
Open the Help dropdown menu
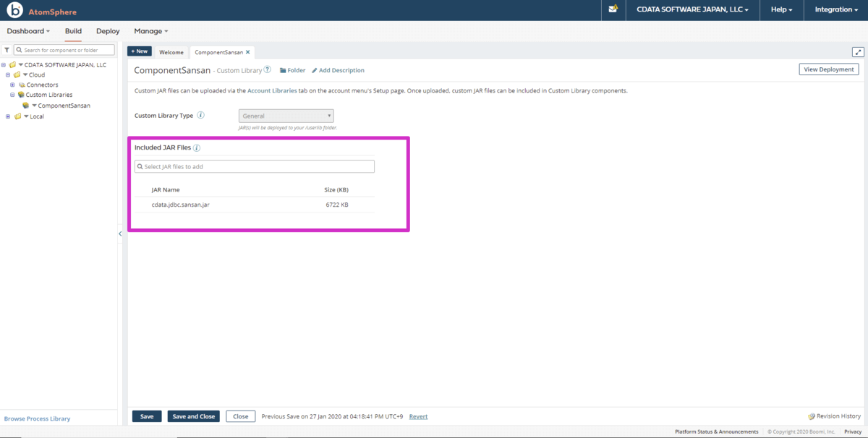pos(782,10)
